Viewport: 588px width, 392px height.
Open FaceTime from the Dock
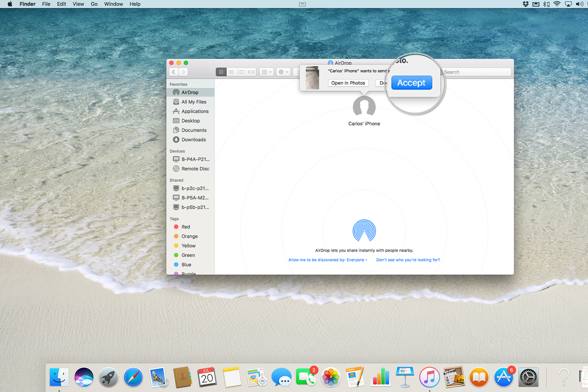pos(306,377)
